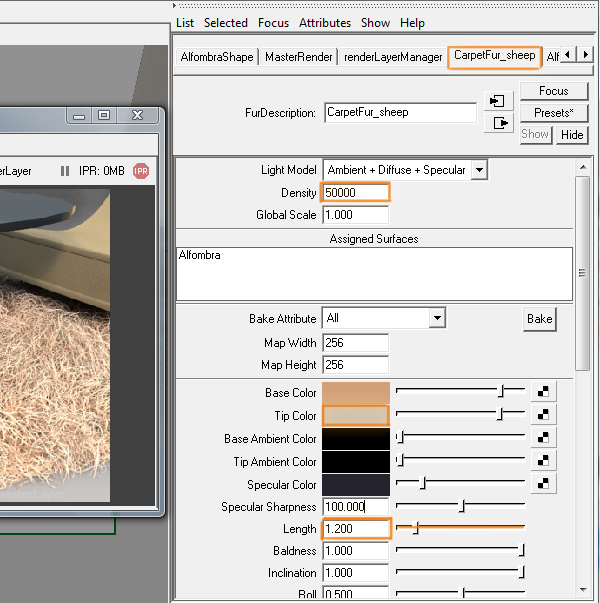
Task: Click the Baldness slider
Action: click(460, 550)
